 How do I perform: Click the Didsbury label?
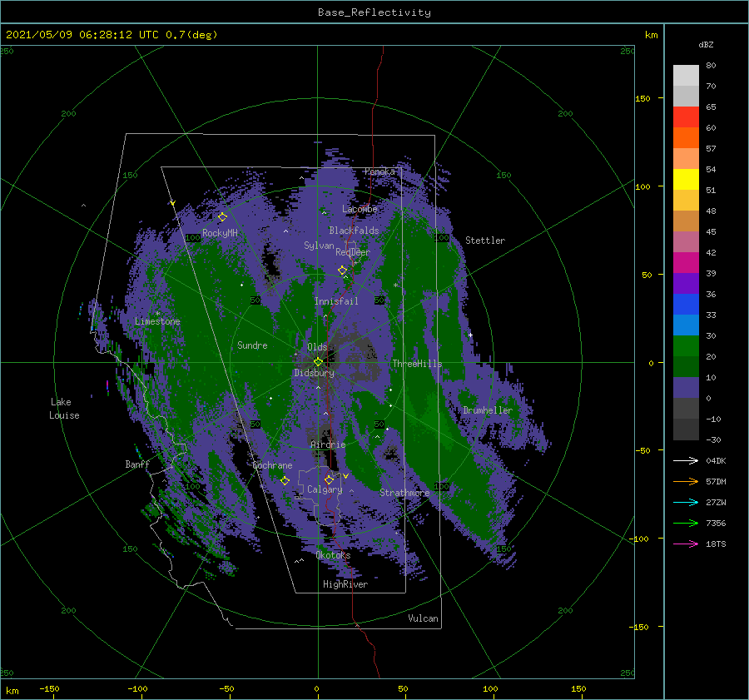[315, 373]
